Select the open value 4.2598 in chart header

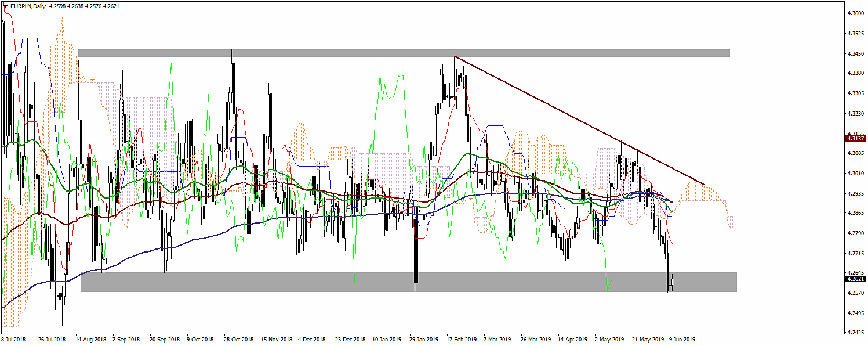coord(58,5)
